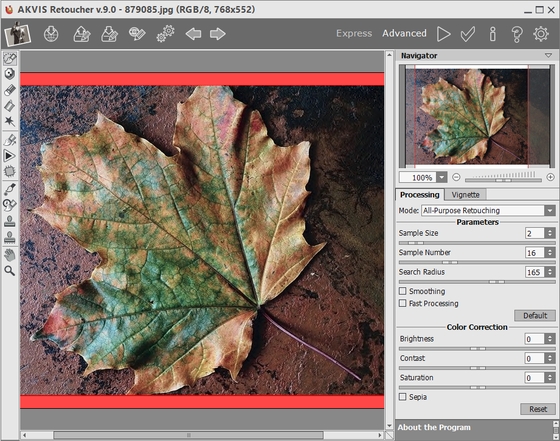Image resolution: width=560 pixels, height=441 pixels.
Task: Select the Hand tool in left toolbar
Action: [10, 255]
